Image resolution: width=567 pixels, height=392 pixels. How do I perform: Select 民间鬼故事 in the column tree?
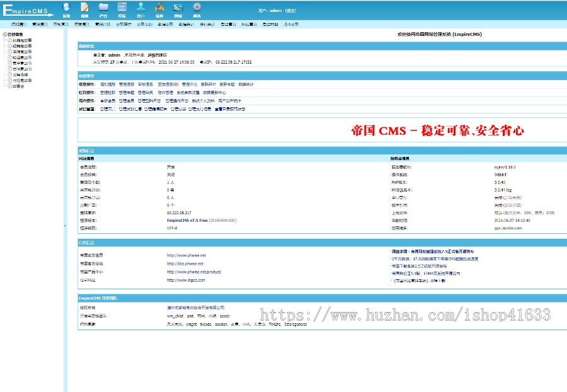[x=22, y=69]
